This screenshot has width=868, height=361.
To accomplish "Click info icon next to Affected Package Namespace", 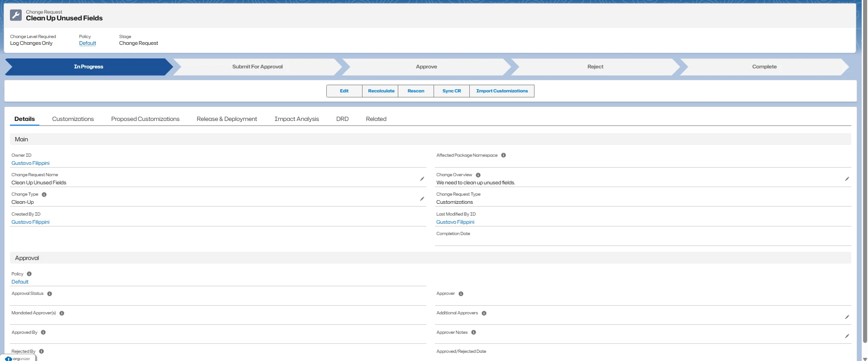I will (x=503, y=155).
